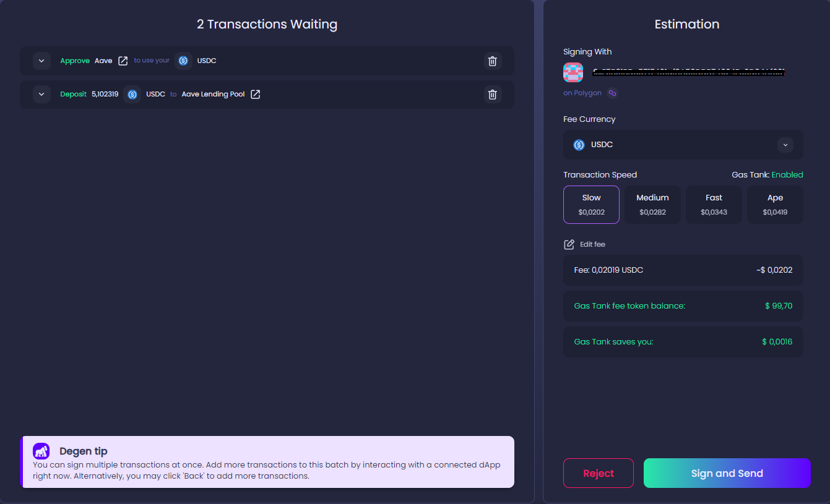830x504 pixels.
Task: Open Aave Lending Pool external link icon
Action: tap(255, 94)
